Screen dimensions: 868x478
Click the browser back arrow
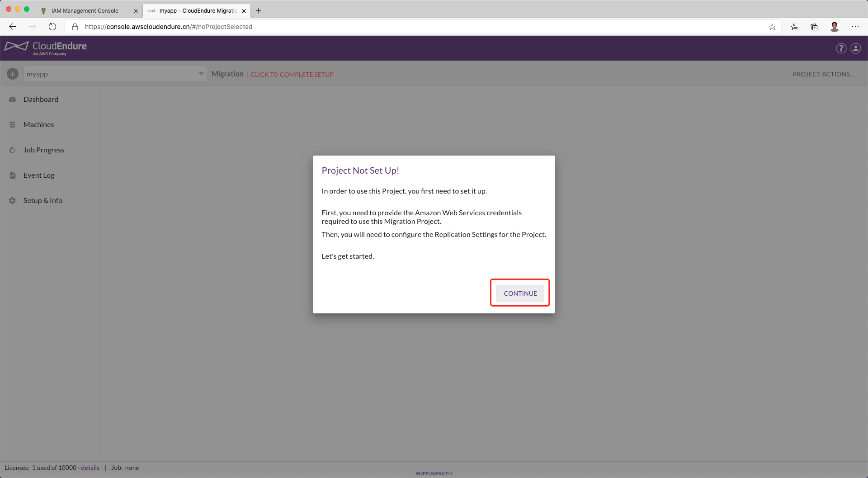tap(13, 27)
